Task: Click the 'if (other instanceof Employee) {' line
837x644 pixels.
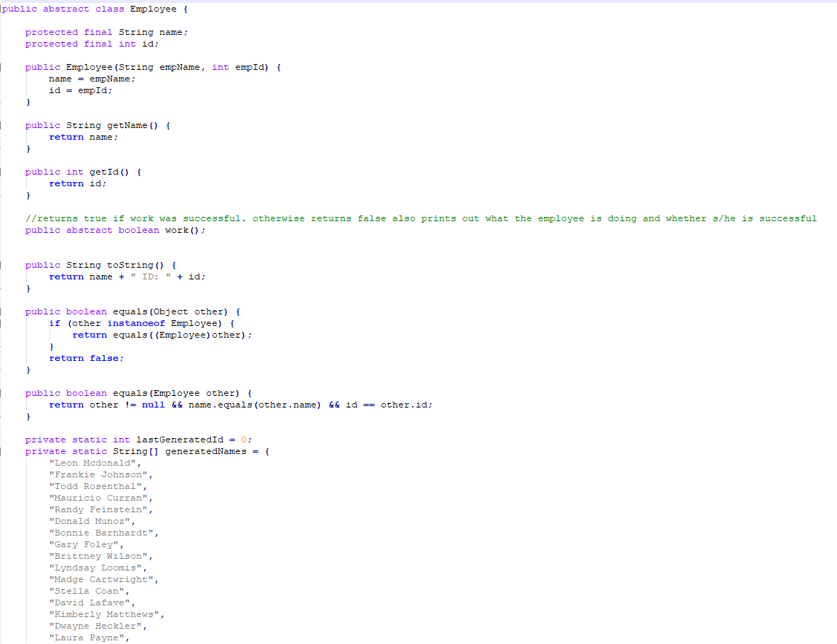Action: (x=142, y=323)
